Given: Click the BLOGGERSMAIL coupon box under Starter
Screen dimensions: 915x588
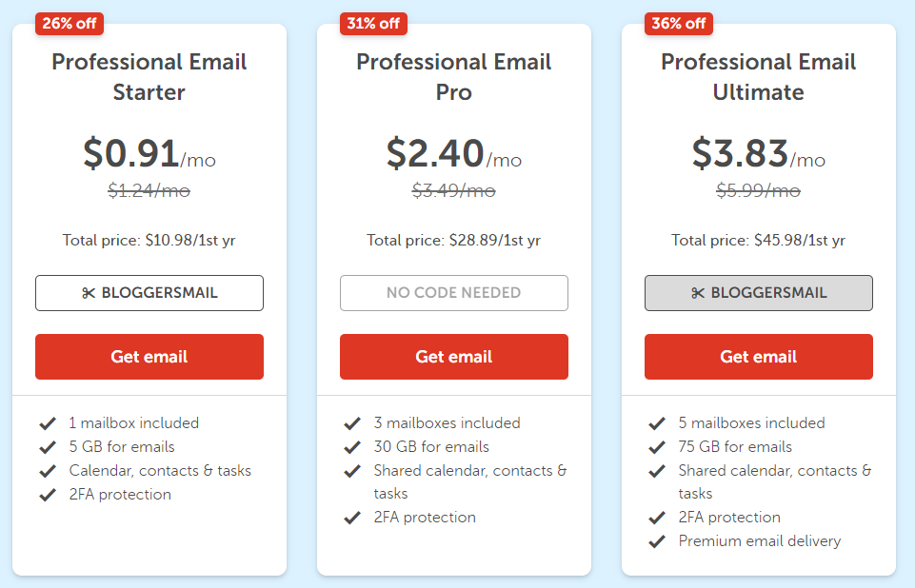Looking at the screenshot, I should (149, 293).
